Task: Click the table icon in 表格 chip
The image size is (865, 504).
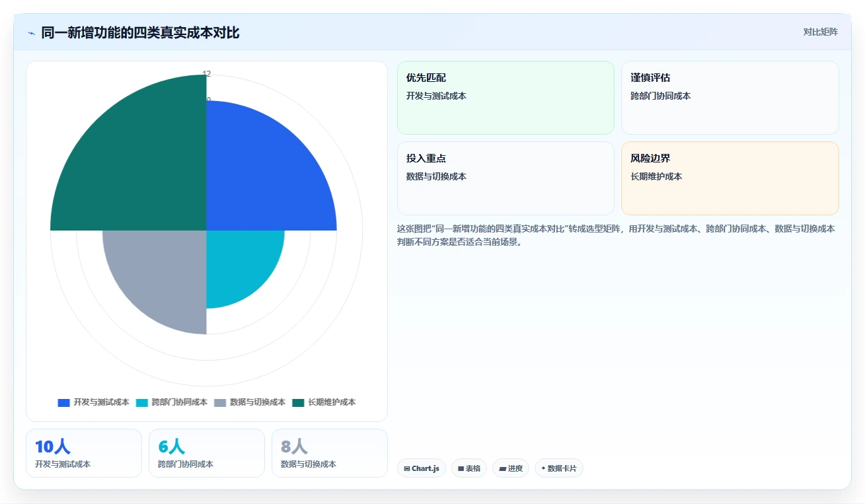Action: (x=461, y=468)
